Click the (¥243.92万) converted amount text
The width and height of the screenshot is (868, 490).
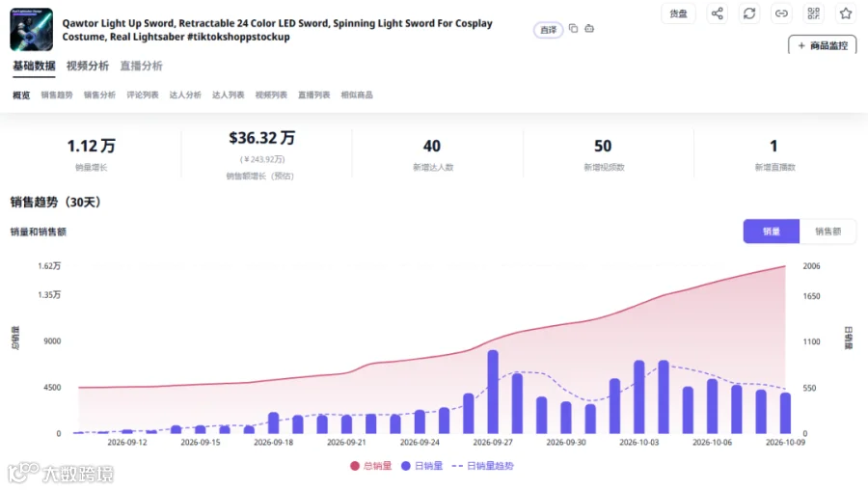pos(262,159)
